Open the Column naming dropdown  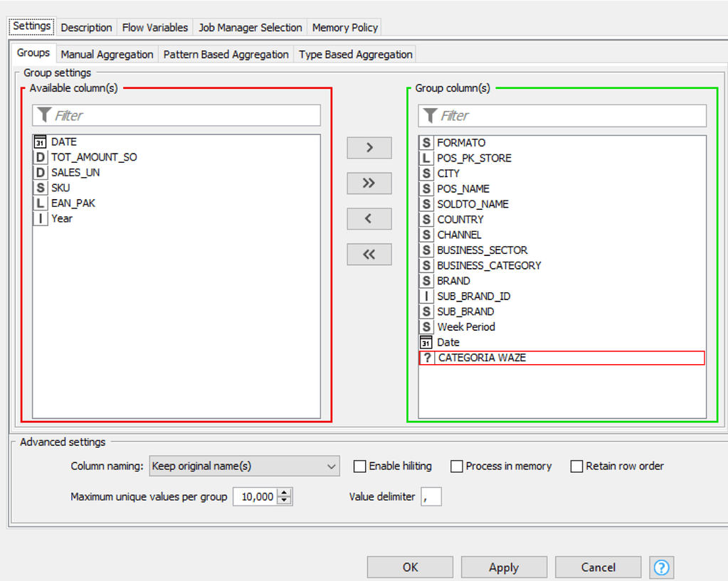click(x=244, y=466)
